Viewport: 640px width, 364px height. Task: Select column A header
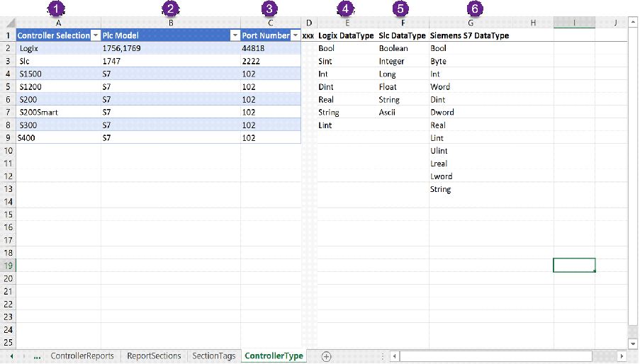pyautogui.click(x=58, y=23)
